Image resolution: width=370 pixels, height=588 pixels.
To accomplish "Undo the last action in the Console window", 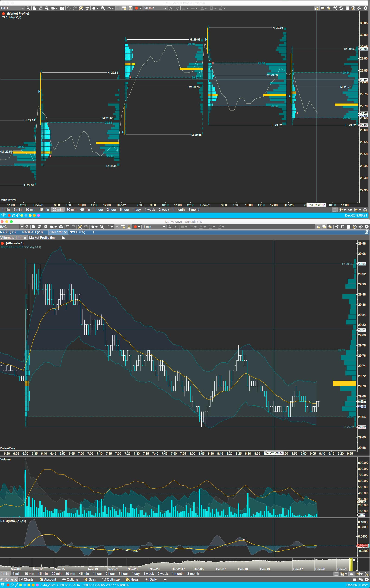I will [67, 226].
